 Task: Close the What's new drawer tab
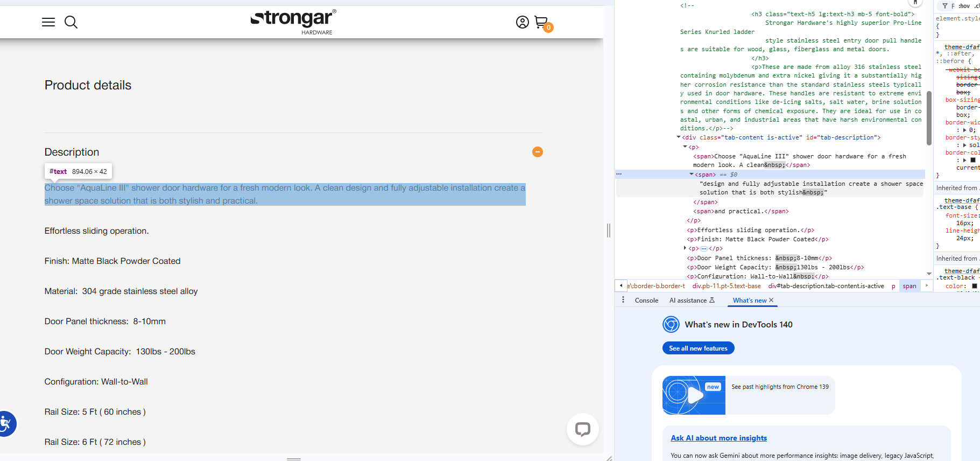coord(771,300)
